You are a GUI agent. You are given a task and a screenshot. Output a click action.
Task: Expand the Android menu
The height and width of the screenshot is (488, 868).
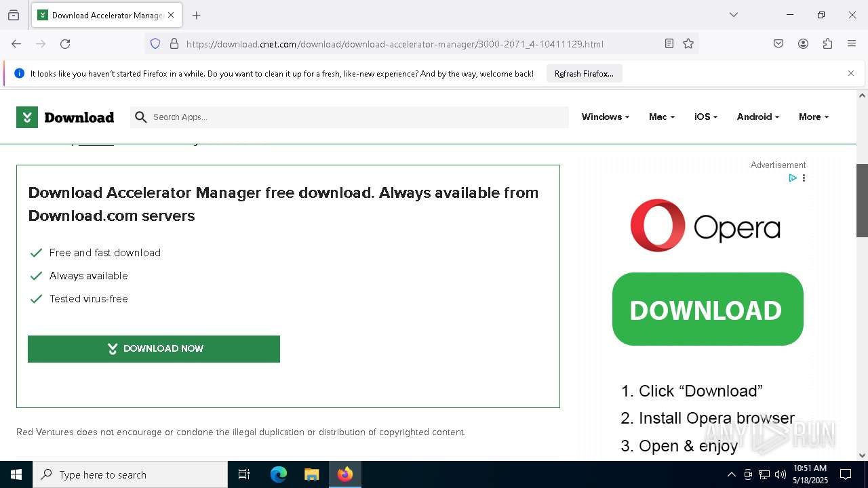(758, 117)
